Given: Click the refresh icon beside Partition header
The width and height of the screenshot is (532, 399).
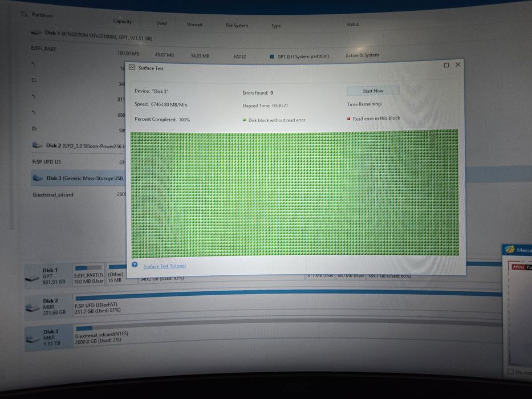Looking at the screenshot, I should click(24, 14).
